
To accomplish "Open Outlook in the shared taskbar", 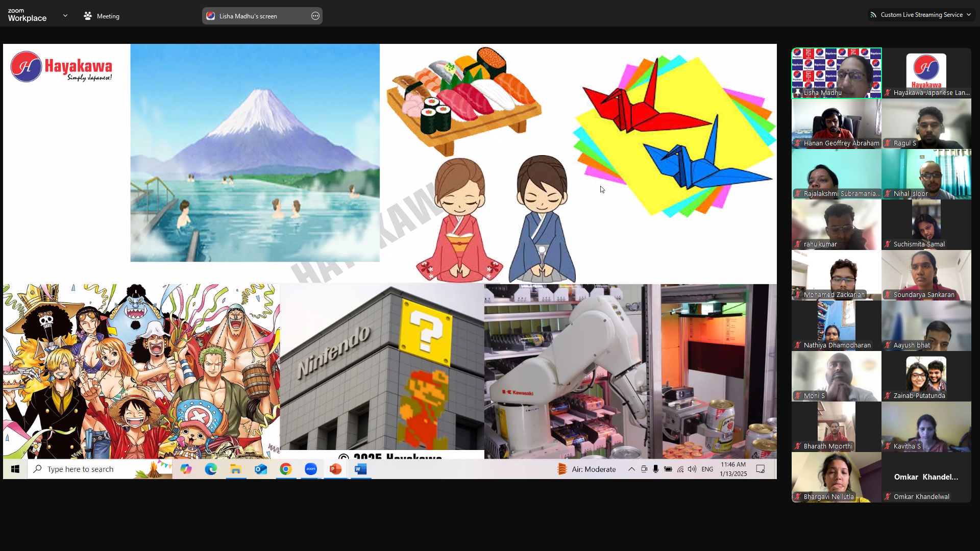I will pyautogui.click(x=261, y=469).
